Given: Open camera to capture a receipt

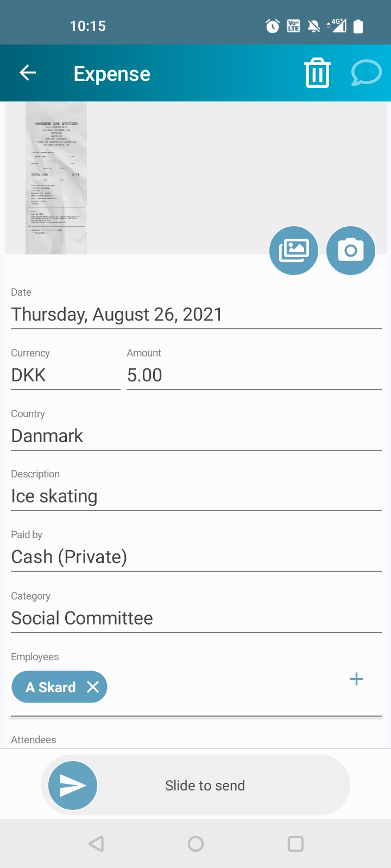Looking at the screenshot, I should [351, 251].
